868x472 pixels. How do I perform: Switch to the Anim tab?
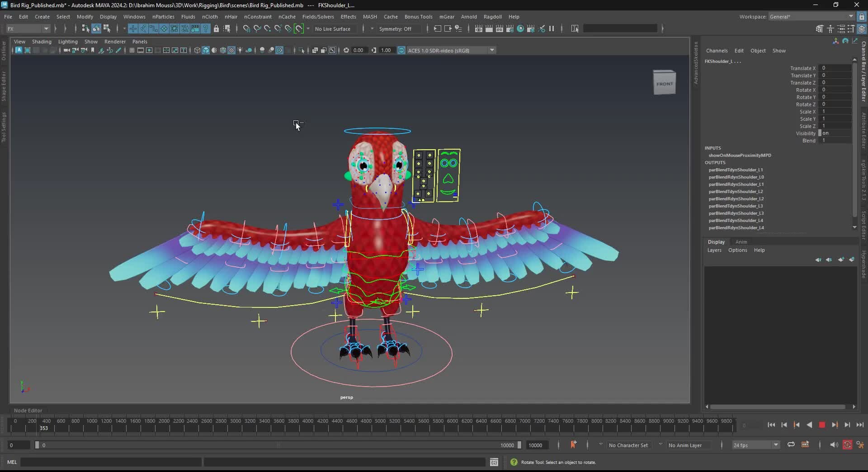(x=741, y=242)
